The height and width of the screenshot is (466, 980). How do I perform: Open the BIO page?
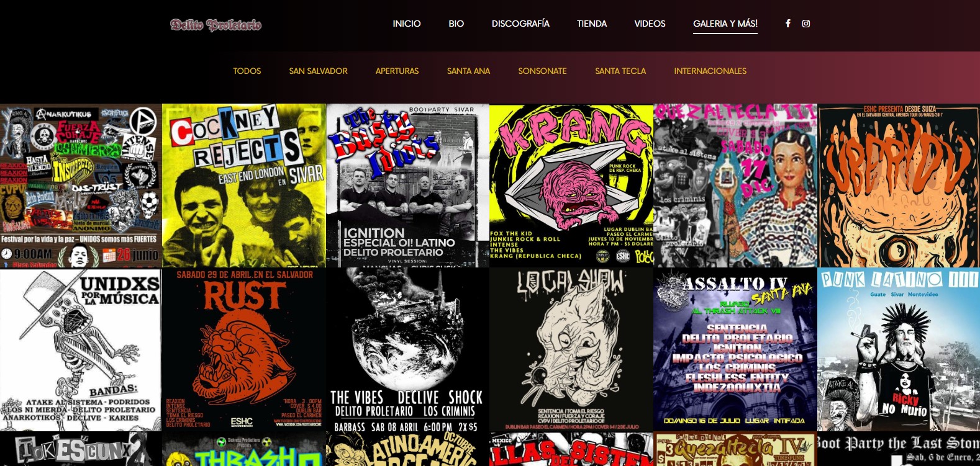coord(456,24)
